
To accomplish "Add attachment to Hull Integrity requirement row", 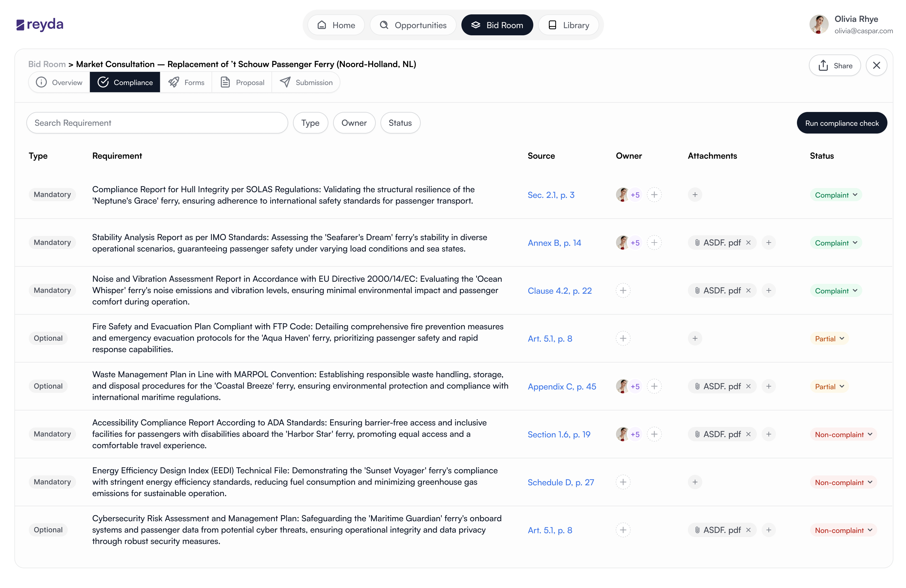I will (x=695, y=195).
